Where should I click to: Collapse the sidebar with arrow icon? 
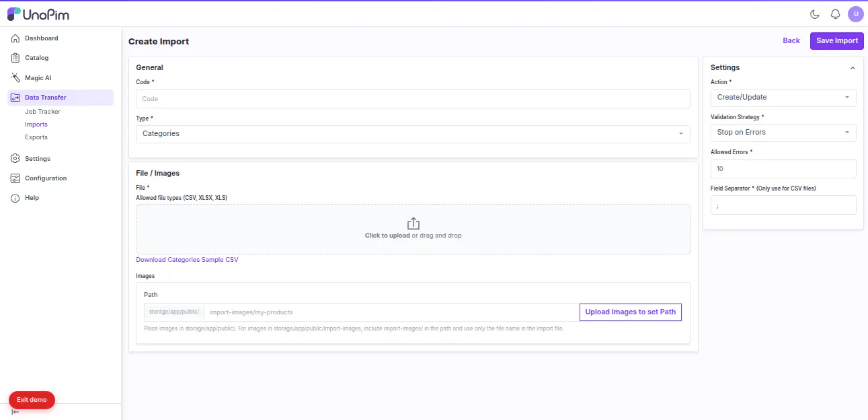point(15,412)
